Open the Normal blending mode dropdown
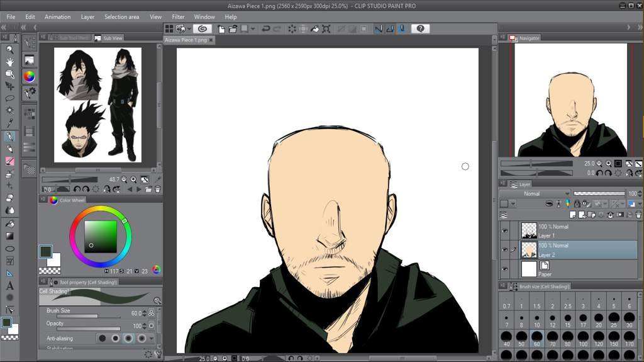644x362 pixels. (x=535, y=193)
